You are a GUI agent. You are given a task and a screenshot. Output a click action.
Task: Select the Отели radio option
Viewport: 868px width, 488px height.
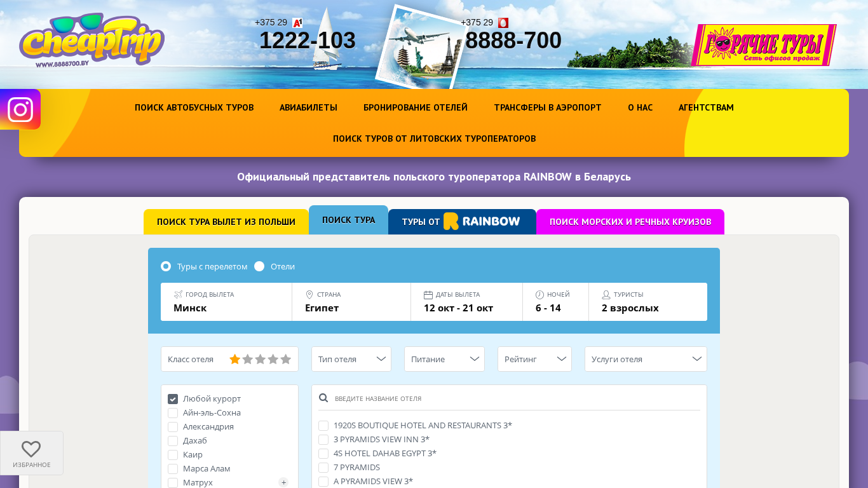click(x=259, y=266)
